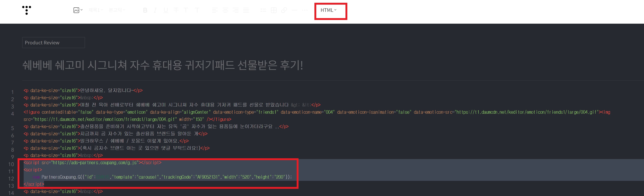Open the 본고딕 font dropdown
Viewport: 644px width, 196px height.
117,10
